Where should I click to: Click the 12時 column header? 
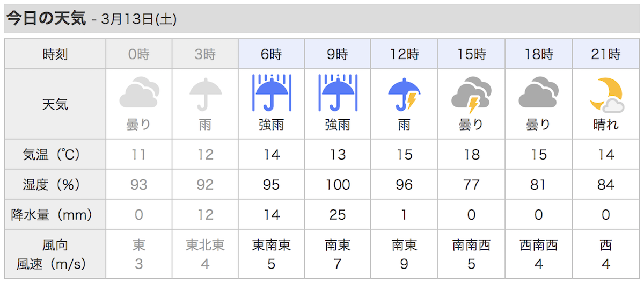pyautogui.click(x=404, y=54)
